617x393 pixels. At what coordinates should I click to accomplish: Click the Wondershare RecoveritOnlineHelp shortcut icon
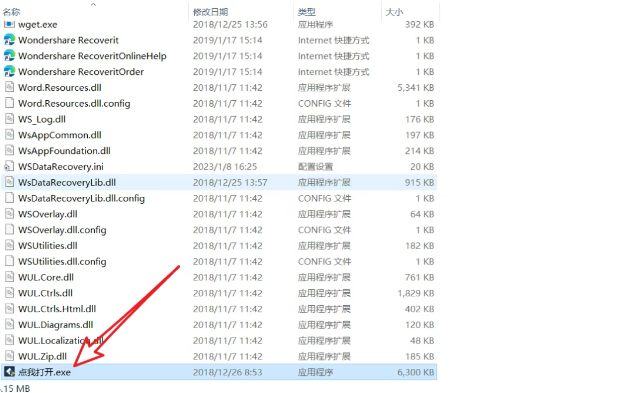tap(9, 55)
